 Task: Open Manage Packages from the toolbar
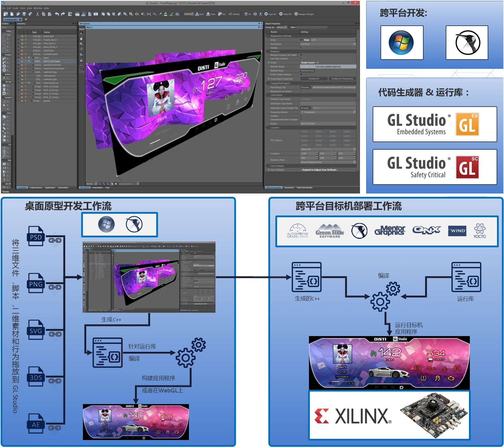[304, 14]
